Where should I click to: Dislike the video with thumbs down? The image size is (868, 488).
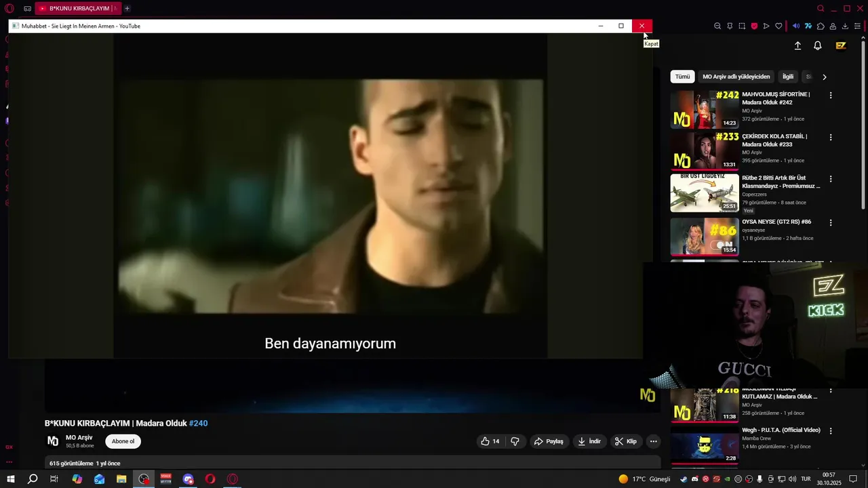[515, 441]
